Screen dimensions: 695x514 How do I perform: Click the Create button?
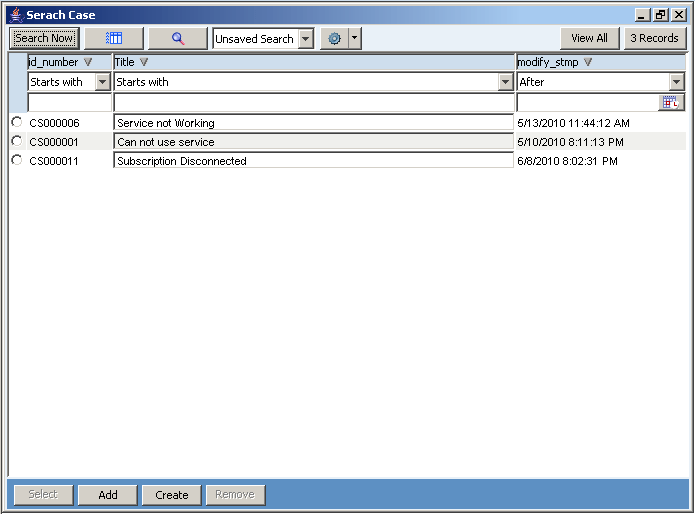(x=172, y=494)
